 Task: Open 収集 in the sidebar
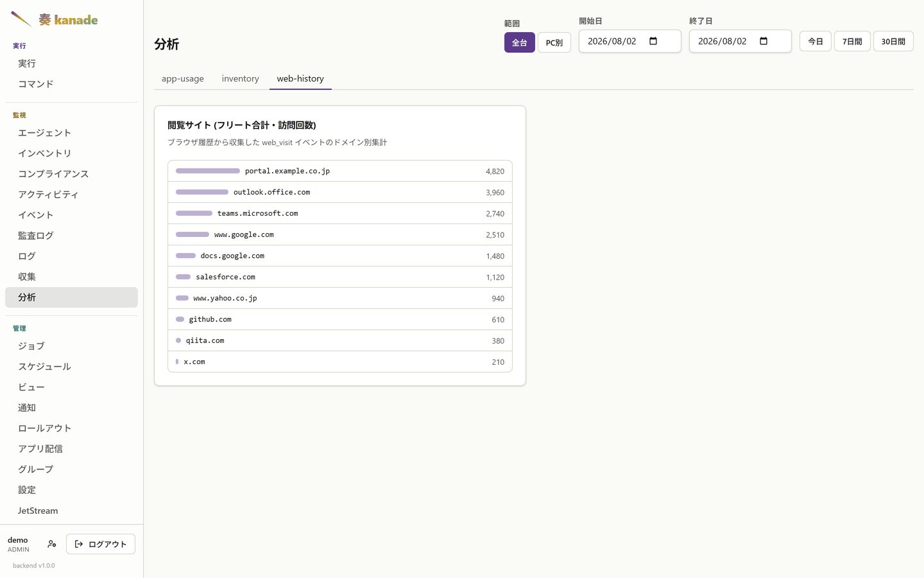coord(71,277)
